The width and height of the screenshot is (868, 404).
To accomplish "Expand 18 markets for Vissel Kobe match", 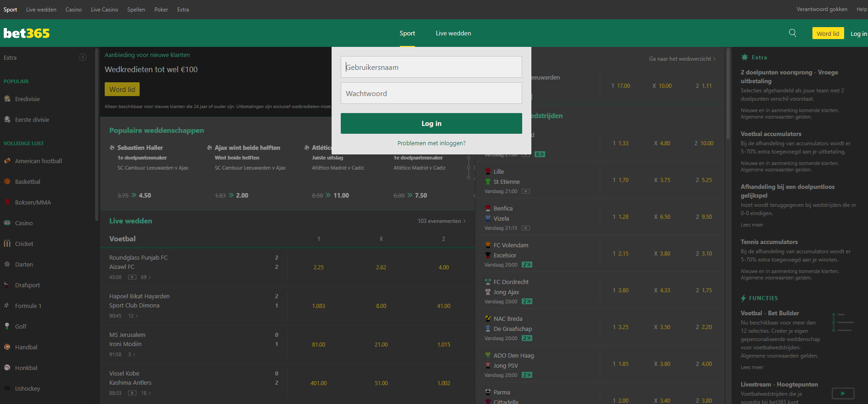I will pos(146,393).
